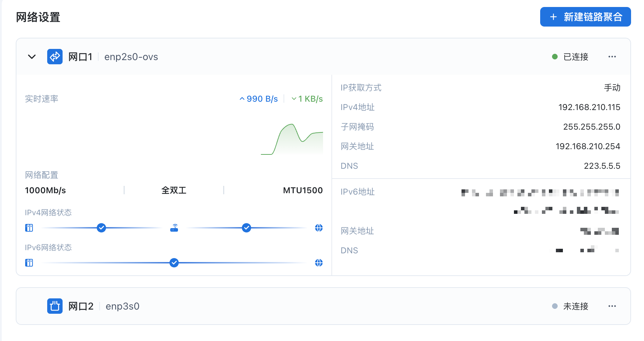Click the checkmark node on IPv6 status line
644x341 pixels.
point(174,263)
